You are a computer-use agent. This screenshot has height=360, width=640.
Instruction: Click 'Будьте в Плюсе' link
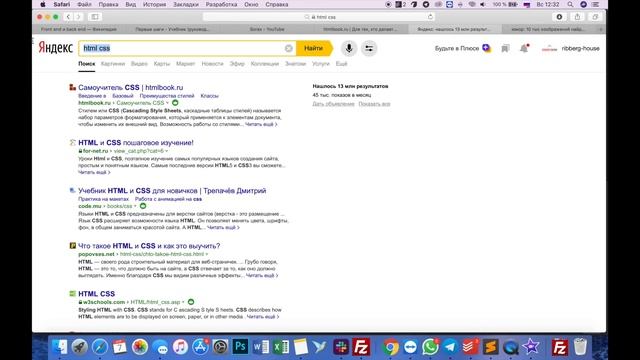click(x=457, y=48)
